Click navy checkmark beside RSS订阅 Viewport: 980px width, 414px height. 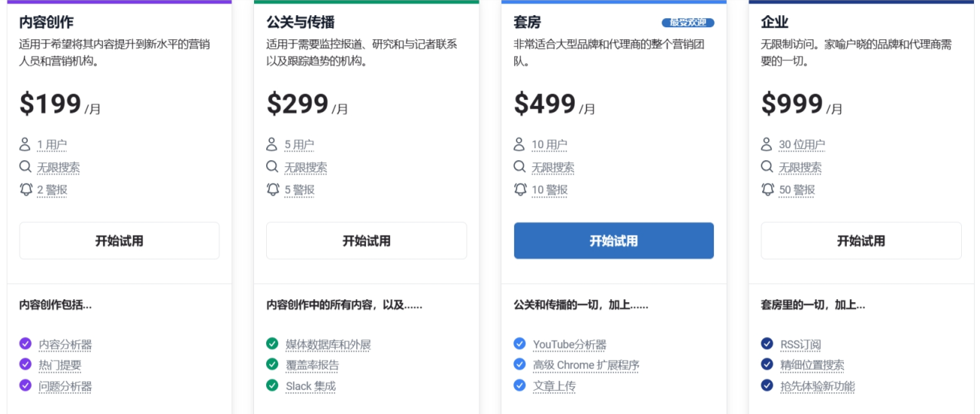click(767, 344)
